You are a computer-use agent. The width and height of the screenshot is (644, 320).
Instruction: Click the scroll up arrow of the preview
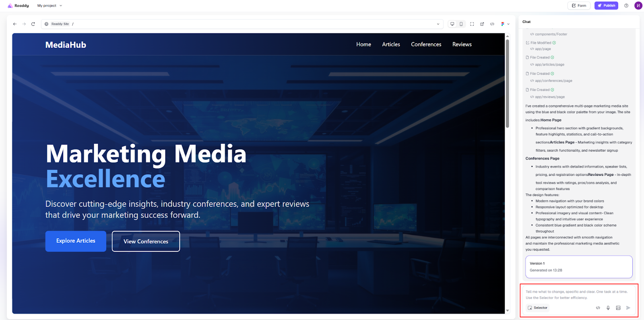(x=507, y=36)
